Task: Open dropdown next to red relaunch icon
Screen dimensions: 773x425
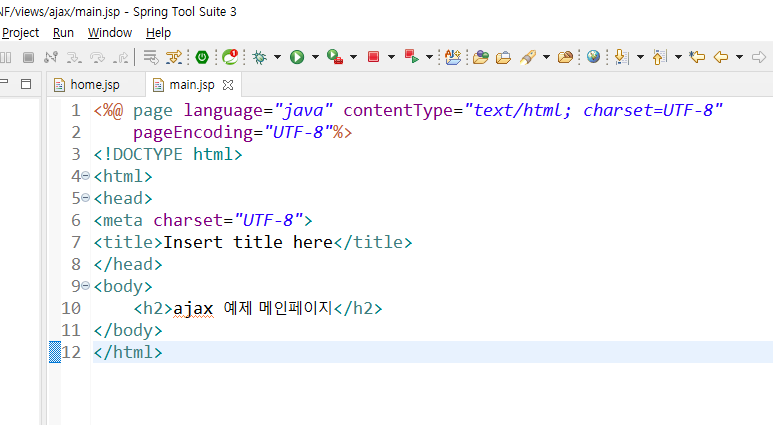Action: point(429,57)
